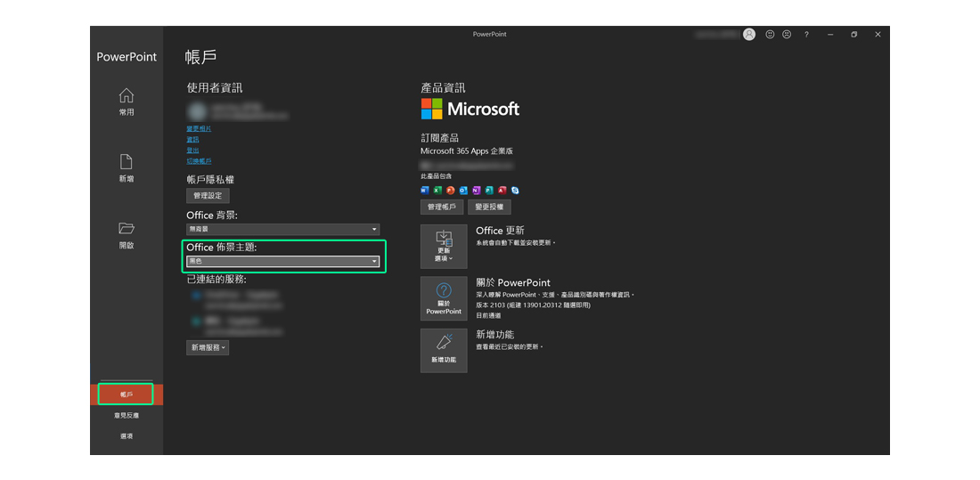Click the Publisher icon in product list
This screenshot has height=480, width=980.
pos(489,190)
